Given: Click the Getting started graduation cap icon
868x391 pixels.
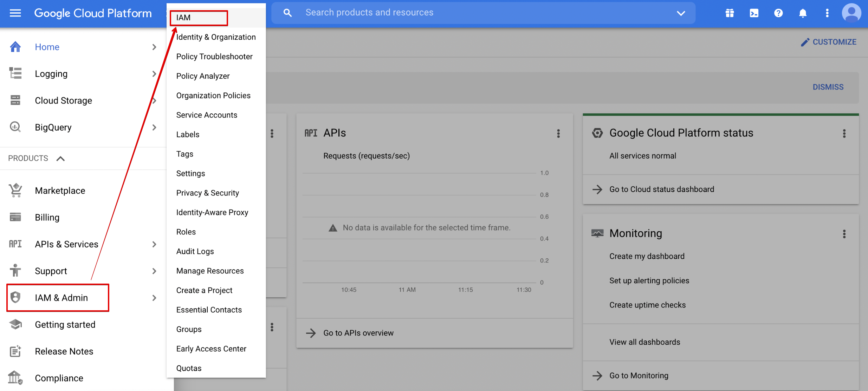Looking at the screenshot, I should coord(15,324).
